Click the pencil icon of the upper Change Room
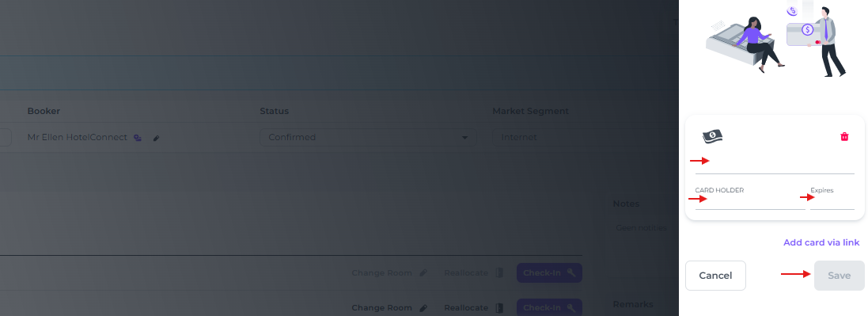This screenshot has width=868, height=316. pyautogui.click(x=423, y=272)
